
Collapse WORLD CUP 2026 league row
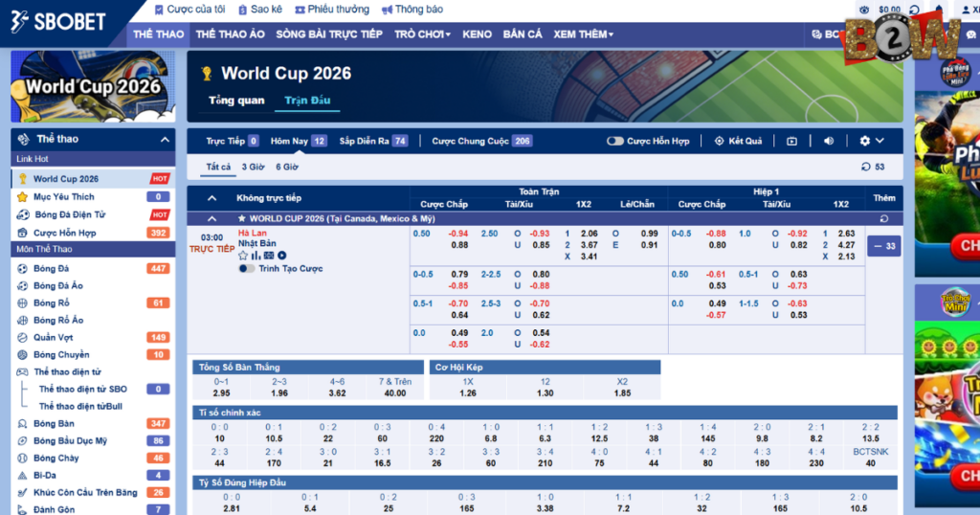click(212, 219)
